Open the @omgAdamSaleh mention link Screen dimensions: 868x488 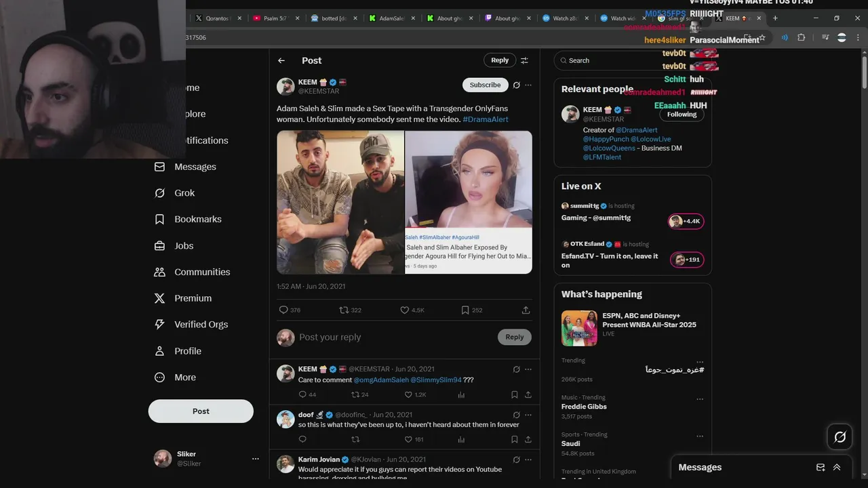(x=381, y=380)
